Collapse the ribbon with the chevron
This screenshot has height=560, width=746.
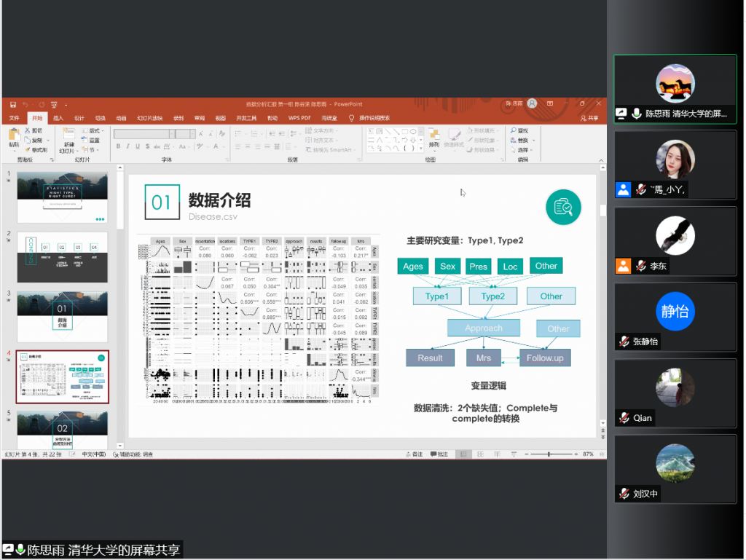pos(602,159)
